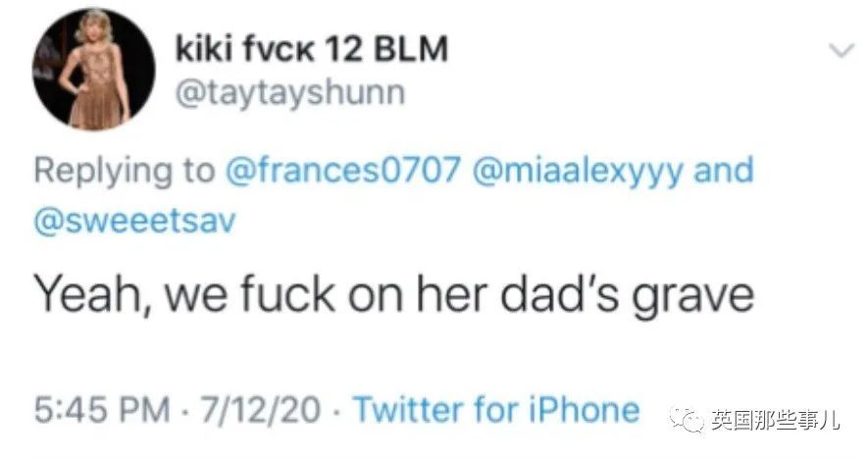
Task: Click the "Replying to" label
Action: coord(123,171)
